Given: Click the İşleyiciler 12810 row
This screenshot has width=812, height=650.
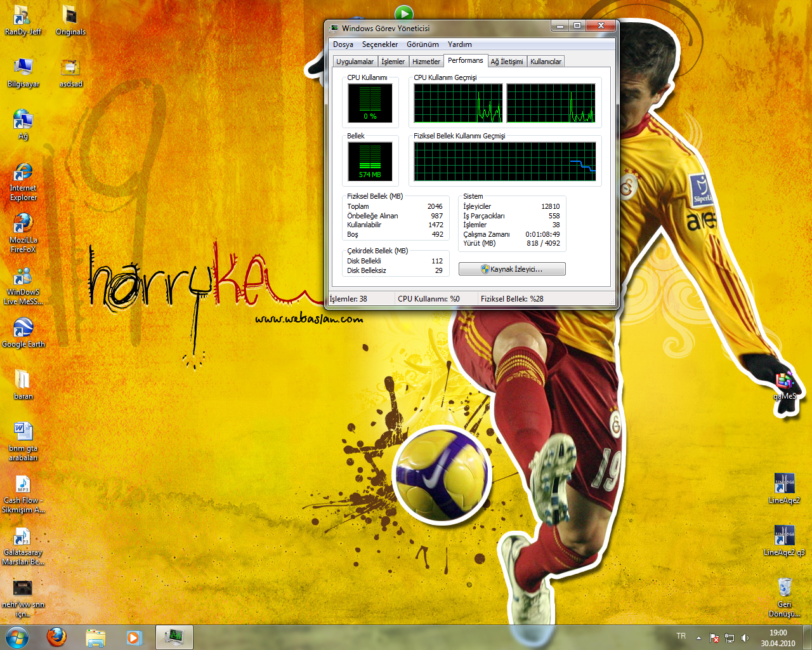Looking at the screenshot, I should tap(511, 206).
